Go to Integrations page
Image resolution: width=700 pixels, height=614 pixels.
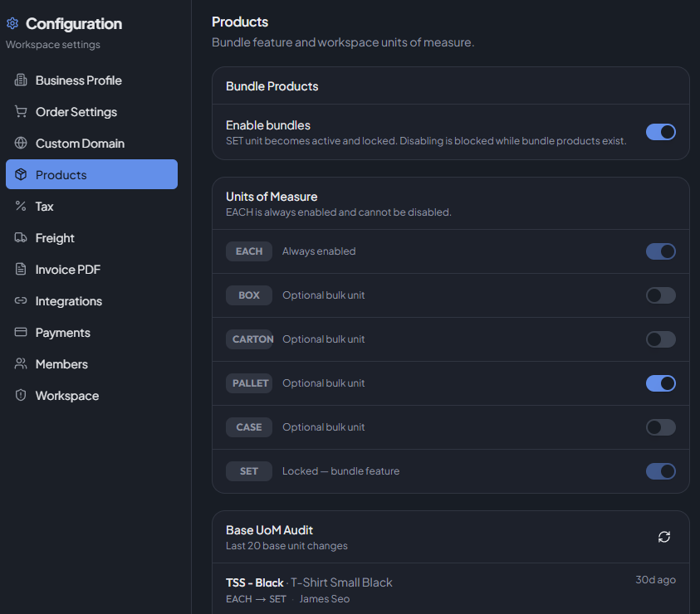click(x=91, y=300)
